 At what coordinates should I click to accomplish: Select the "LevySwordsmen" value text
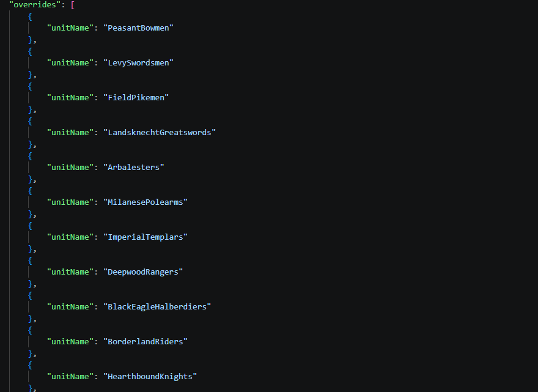[138, 63]
